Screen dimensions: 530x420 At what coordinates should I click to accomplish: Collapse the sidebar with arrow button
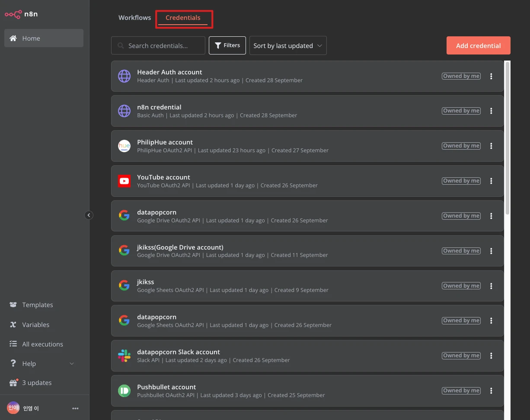point(89,215)
